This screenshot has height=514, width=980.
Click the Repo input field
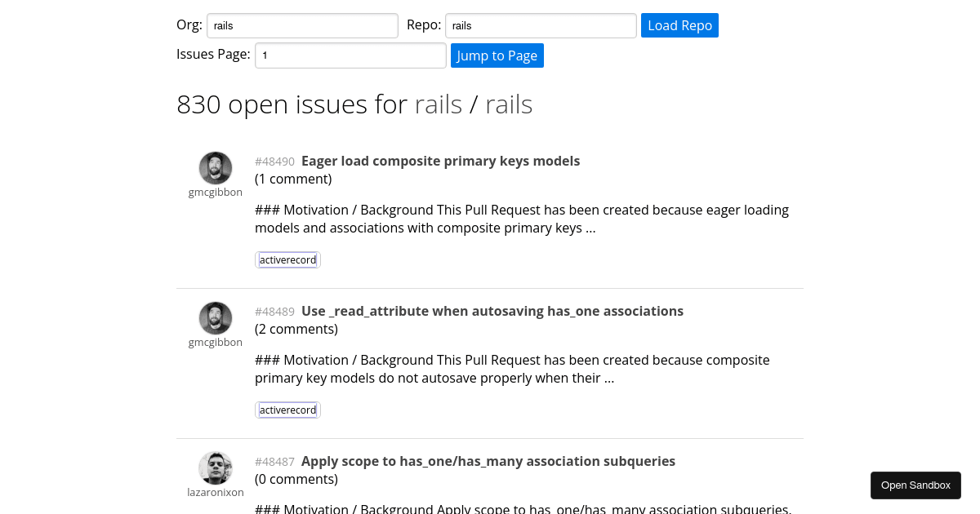coord(540,25)
